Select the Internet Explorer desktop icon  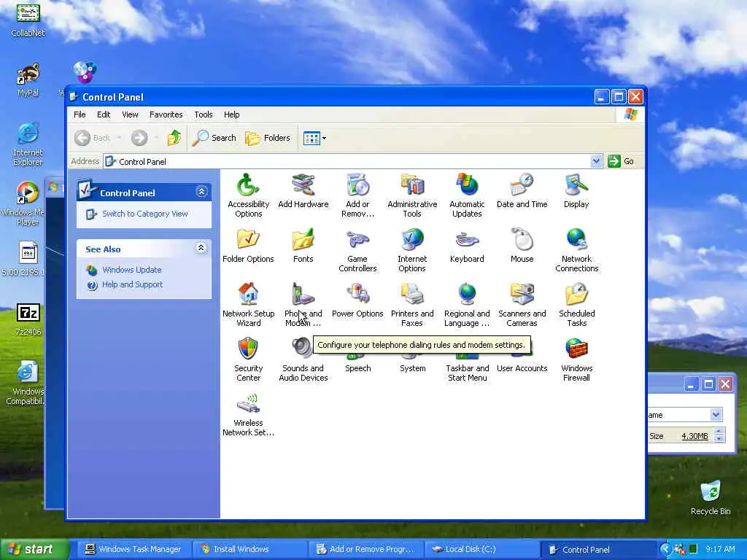(28, 144)
